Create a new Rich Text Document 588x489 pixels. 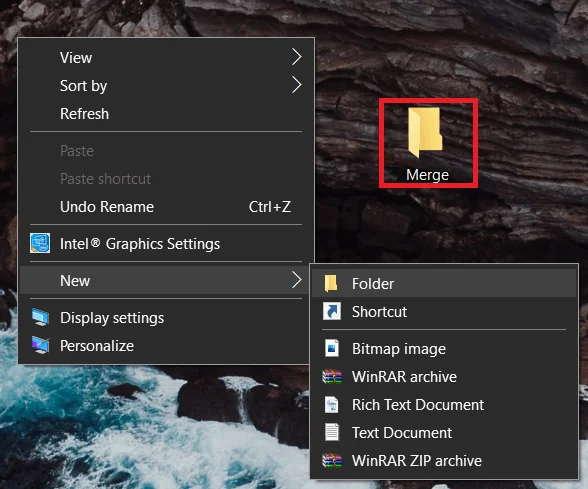[x=444, y=405]
